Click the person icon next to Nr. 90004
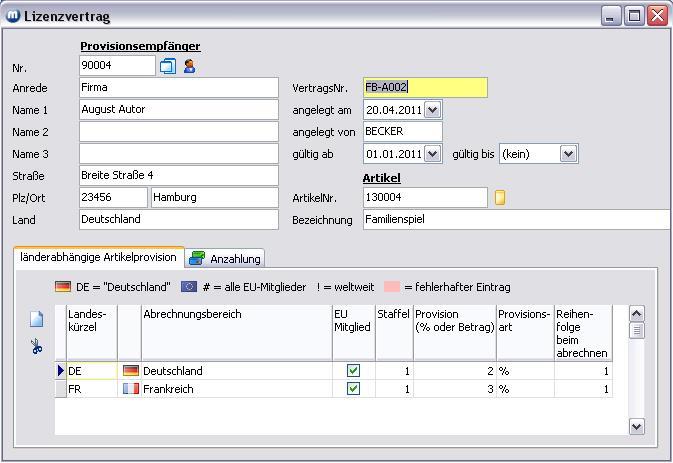673x463 pixels. pos(189,66)
